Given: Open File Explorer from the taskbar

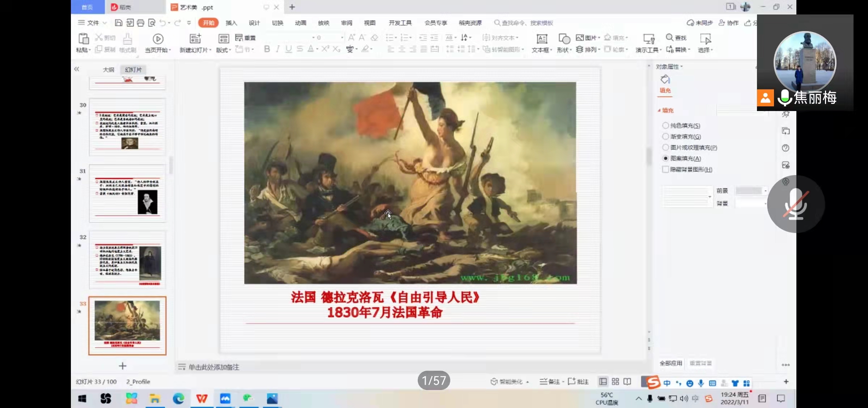Looking at the screenshot, I should coord(155,399).
